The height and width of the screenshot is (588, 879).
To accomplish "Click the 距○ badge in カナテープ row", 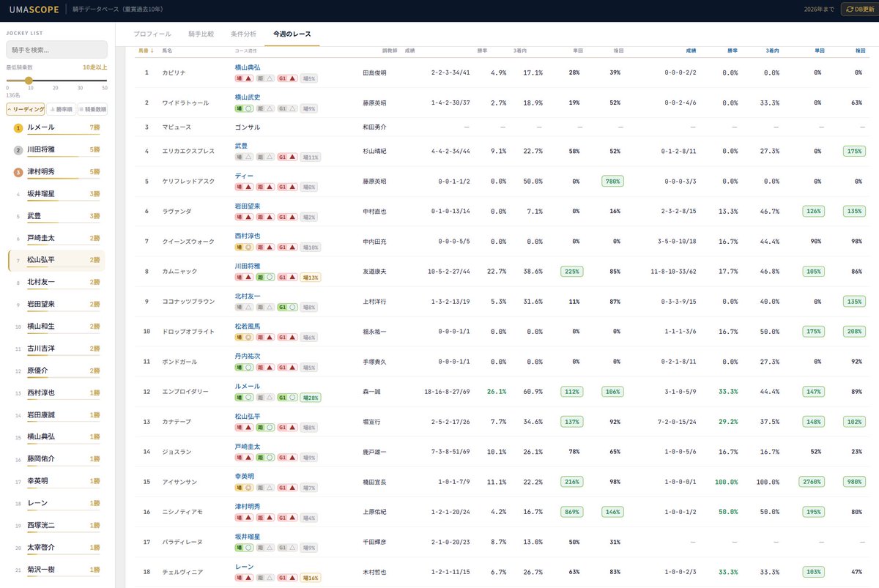I will click(x=265, y=428).
